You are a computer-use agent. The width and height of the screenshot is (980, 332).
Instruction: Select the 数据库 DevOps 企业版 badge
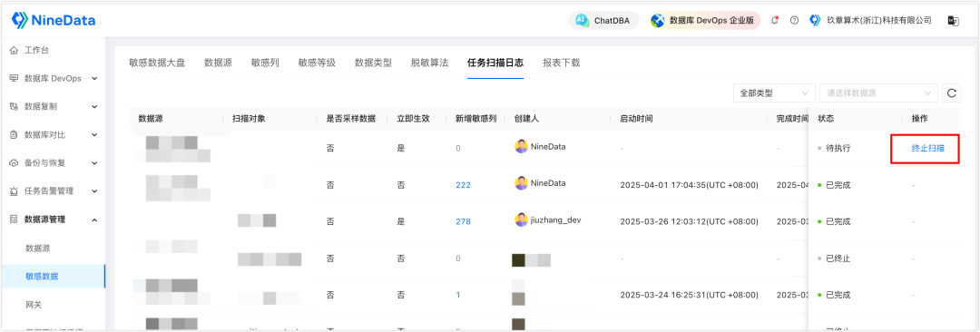point(704,21)
